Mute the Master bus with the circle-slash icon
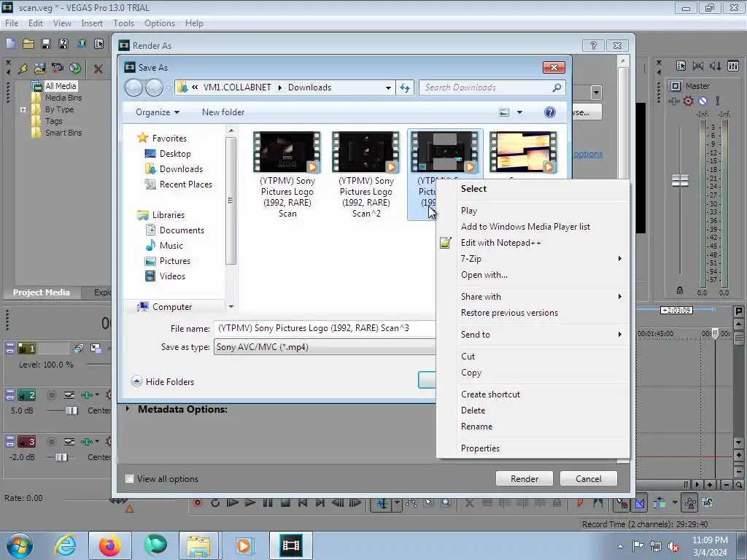Viewport: 747px width, 560px height. [x=703, y=101]
